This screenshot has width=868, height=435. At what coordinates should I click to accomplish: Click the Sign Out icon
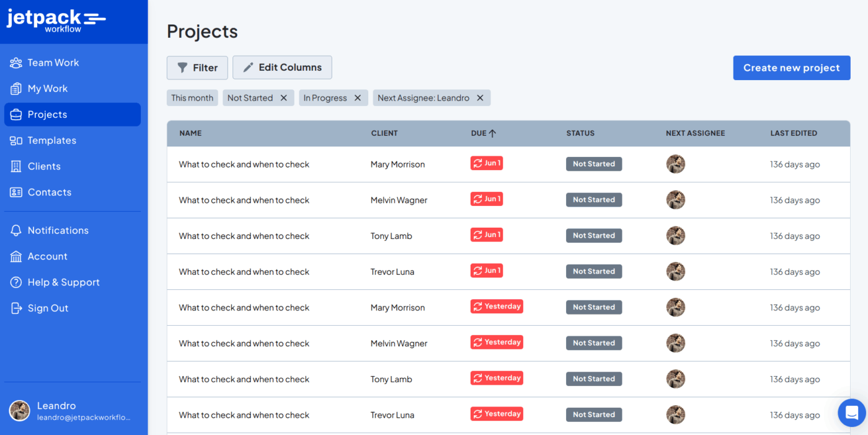(x=15, y=308)
